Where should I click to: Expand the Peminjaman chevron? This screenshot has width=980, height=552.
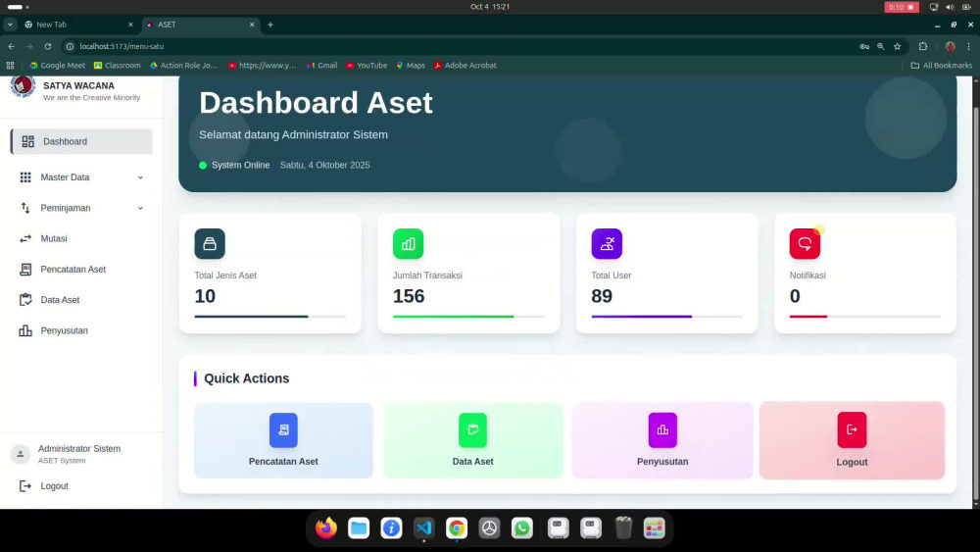[140, 208]
